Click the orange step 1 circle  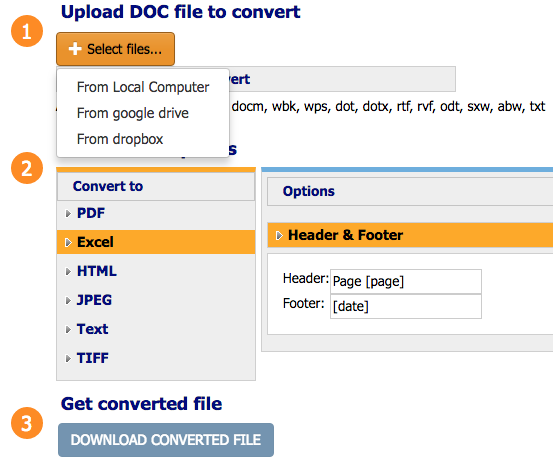click(x=27, y=31)
